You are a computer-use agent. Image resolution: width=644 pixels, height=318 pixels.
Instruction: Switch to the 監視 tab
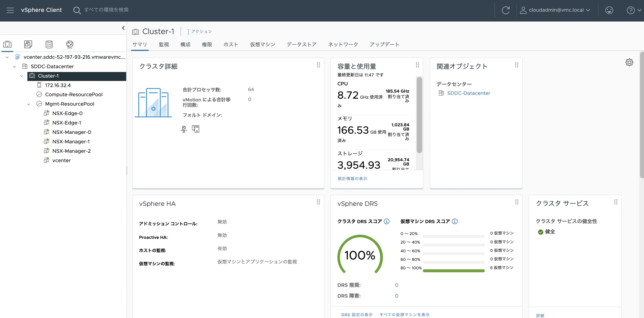tap(164, 44)
